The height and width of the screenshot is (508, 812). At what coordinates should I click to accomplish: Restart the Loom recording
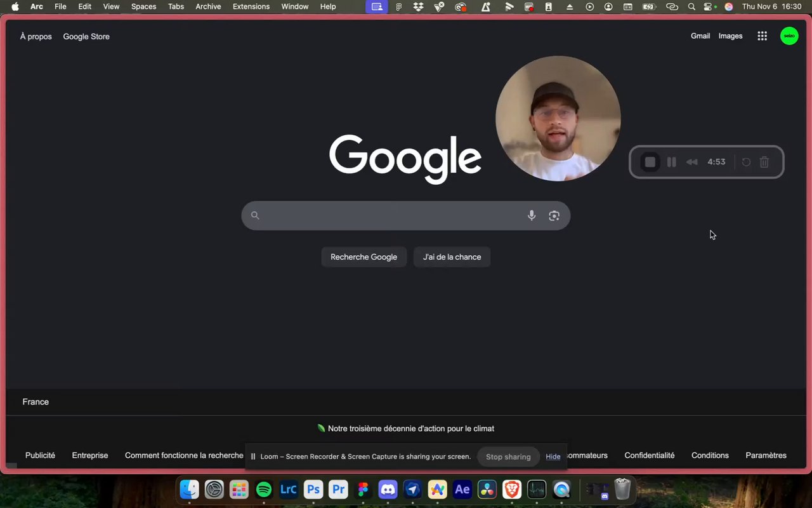pyautogui.click(x=747, y=162)
